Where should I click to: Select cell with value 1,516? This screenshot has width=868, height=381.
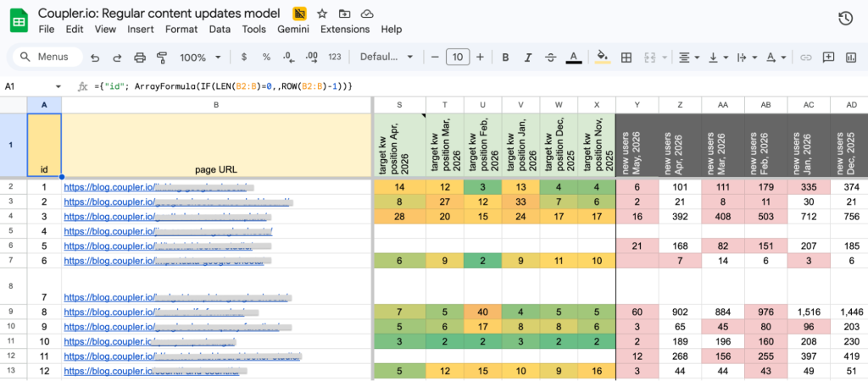(809, 312)
